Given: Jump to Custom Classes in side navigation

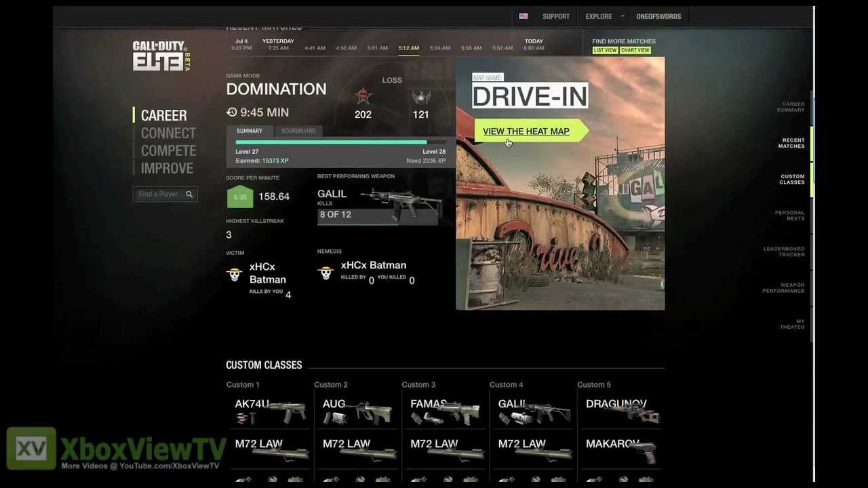Looking at the screenshot, I should (x=792, y=180).
